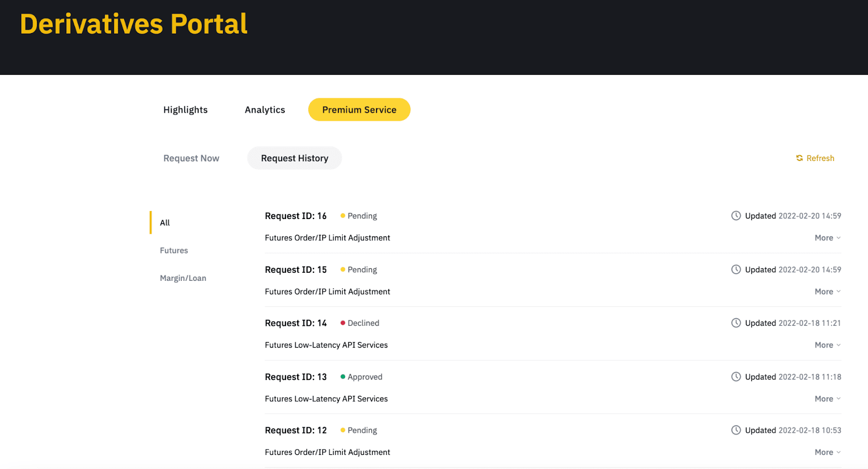The image size is (868, 469).
Task: Click the yellow Pending dot of Request 16
Action: point(343,216)
